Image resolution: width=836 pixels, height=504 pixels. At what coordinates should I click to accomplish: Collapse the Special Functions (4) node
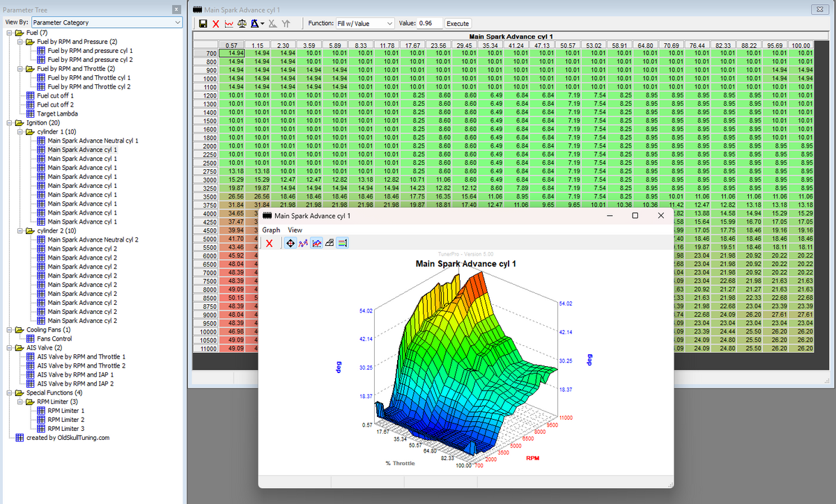(9, 393)
